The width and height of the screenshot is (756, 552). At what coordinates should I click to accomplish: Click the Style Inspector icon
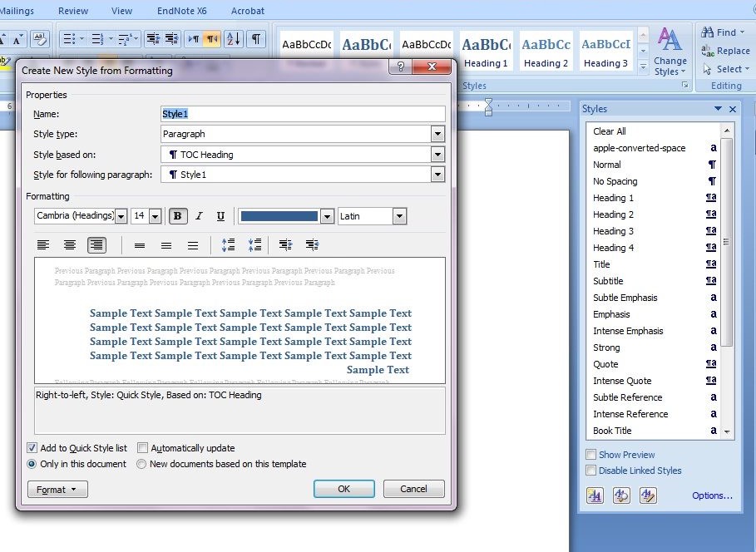[x=621, y=495]
